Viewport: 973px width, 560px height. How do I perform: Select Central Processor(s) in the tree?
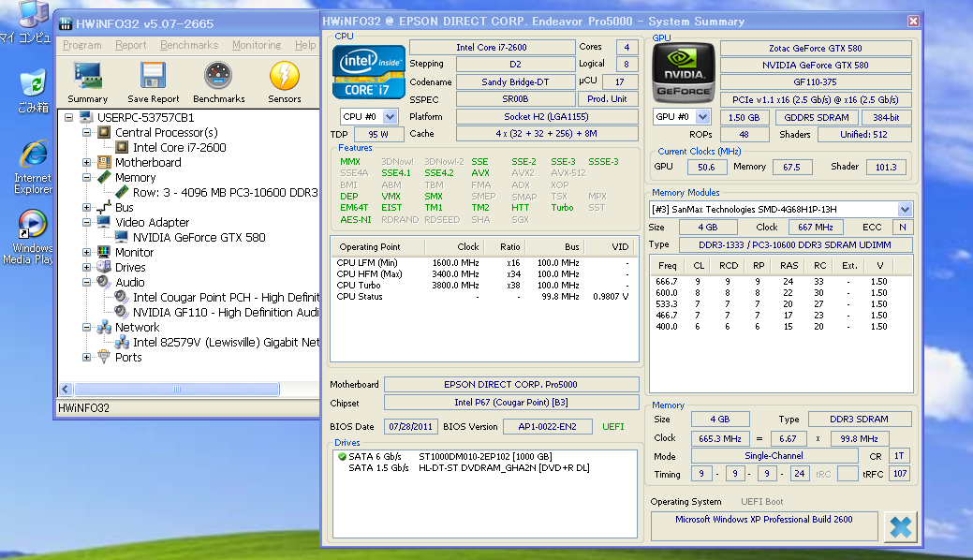(167, 132)
